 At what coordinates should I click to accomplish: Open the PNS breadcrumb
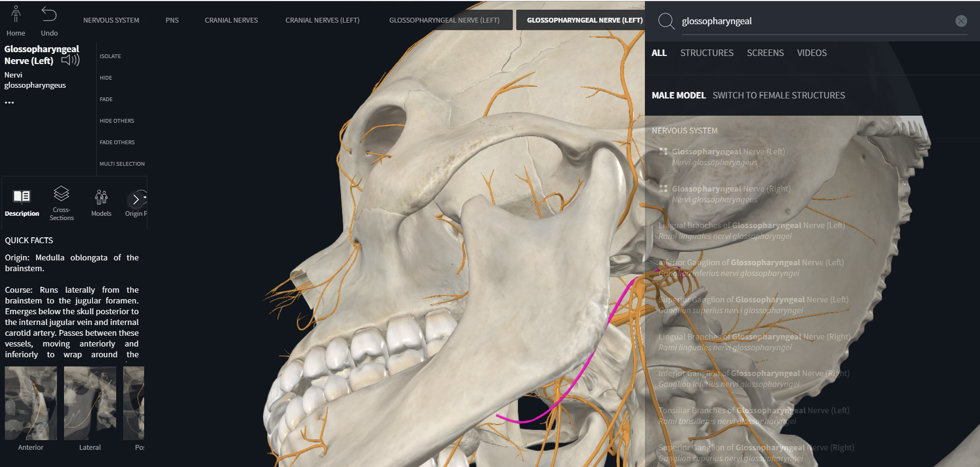tap(172, 20)
